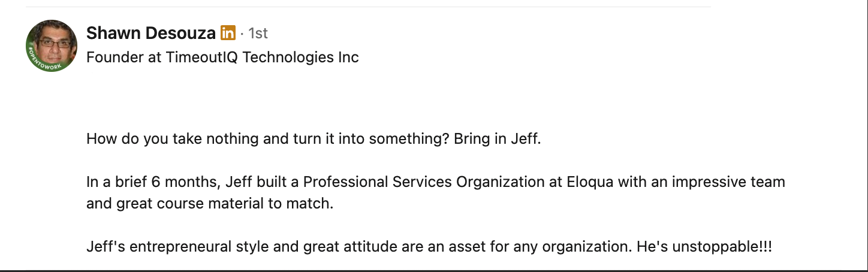Click the gold LinkedIn Premium badge icon
Viewport: 868px width, 272px height.
[228, 33]
